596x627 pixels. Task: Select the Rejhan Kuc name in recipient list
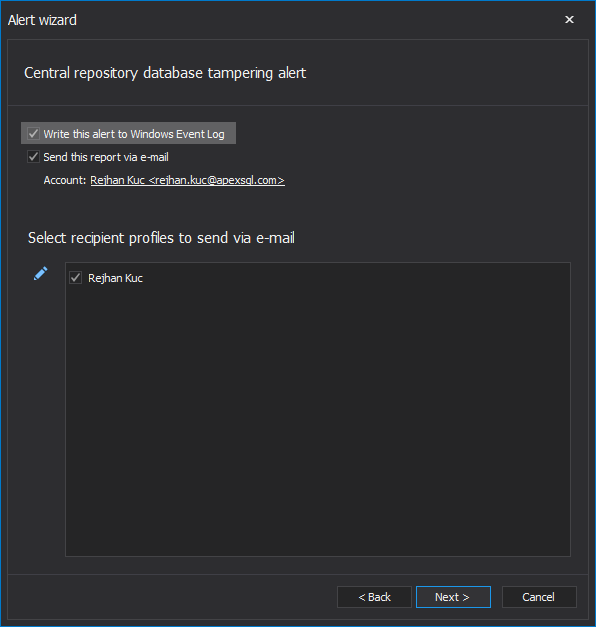115,278
